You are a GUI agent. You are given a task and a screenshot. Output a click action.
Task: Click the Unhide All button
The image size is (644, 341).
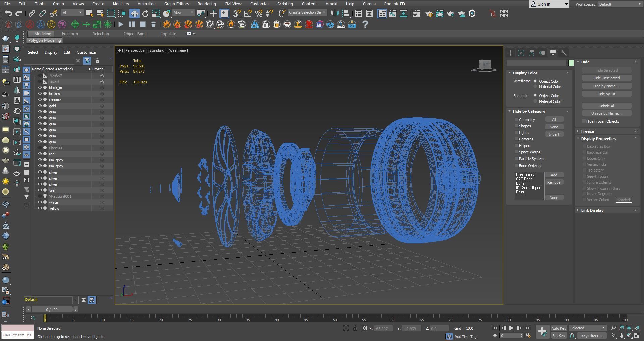tap(606, 106)
